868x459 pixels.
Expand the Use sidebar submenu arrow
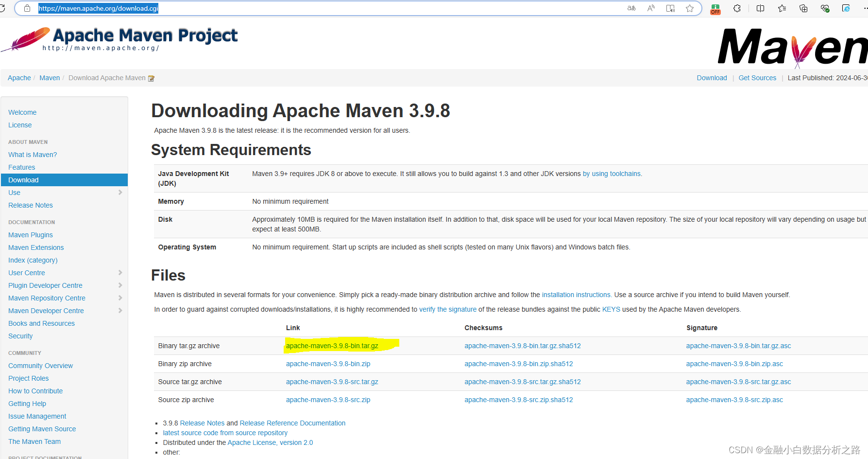tap(120, 193)
